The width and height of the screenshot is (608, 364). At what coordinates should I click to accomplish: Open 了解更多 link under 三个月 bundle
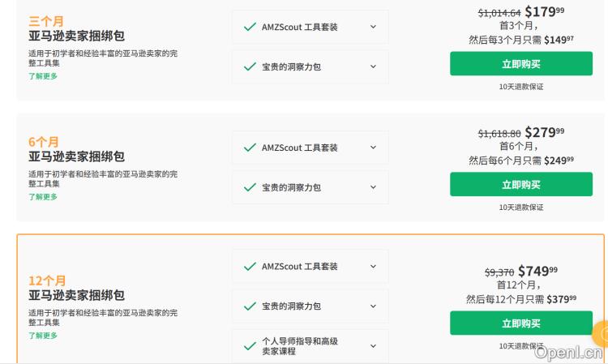(43, 76)
